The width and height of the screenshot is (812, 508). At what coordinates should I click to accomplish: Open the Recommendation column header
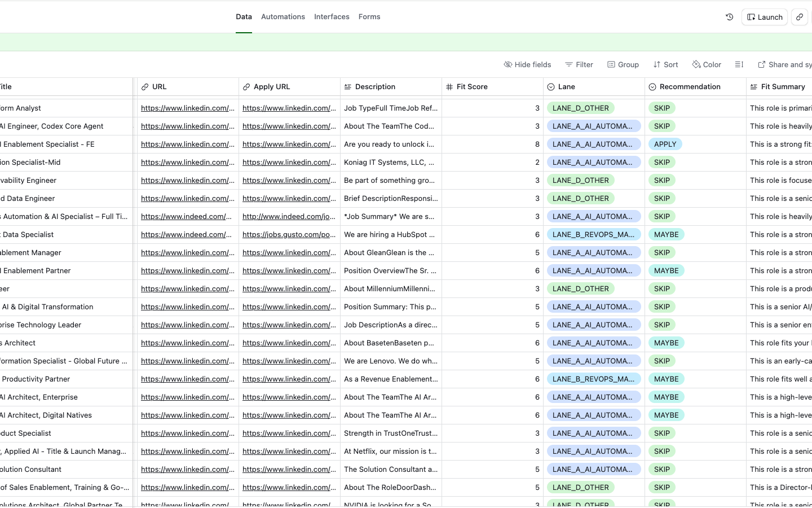point(695,86)
